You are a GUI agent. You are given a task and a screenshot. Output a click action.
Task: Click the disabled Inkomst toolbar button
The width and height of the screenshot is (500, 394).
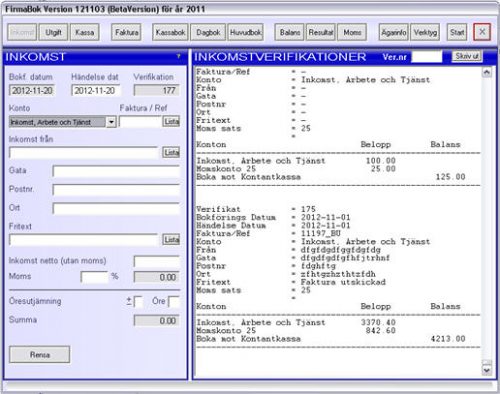pyautogui.click(x=22, y=32)
